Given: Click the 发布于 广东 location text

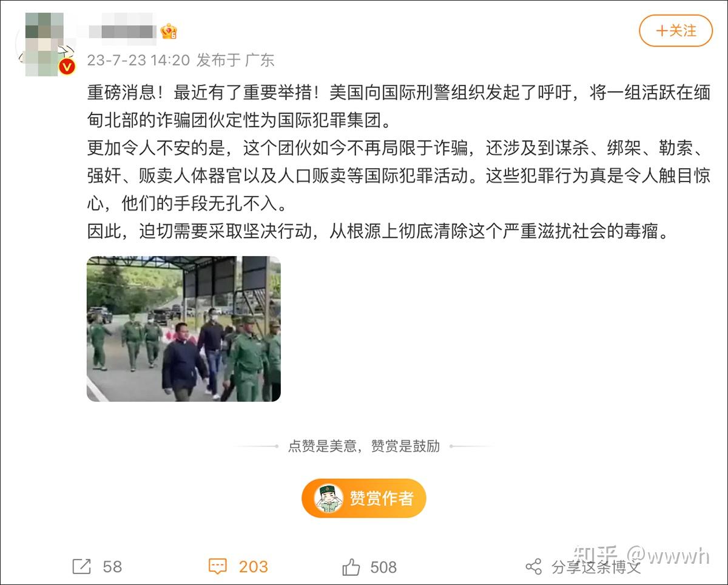Looking at the screenshot, I should tap(236, 60).
